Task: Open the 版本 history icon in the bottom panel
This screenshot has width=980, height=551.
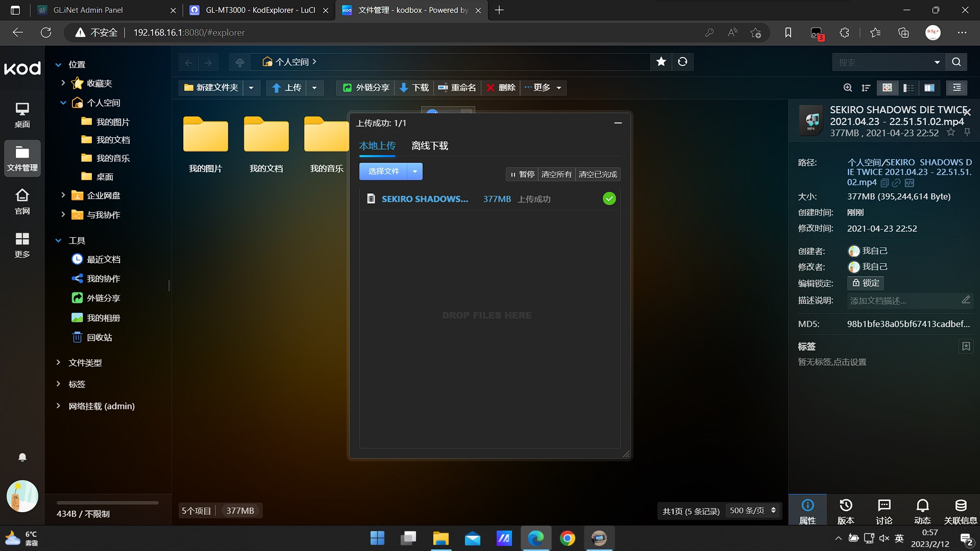Action: coord(846,511)
